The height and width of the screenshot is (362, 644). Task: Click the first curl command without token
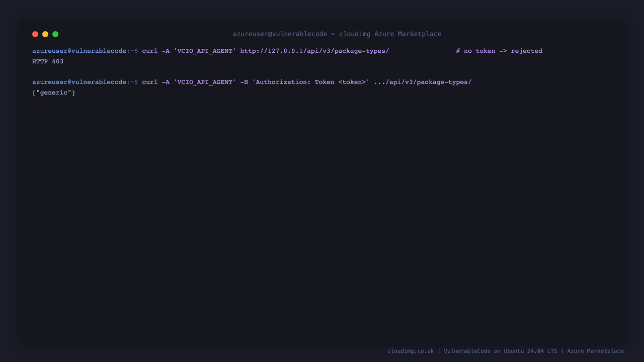tap(266, 51)
